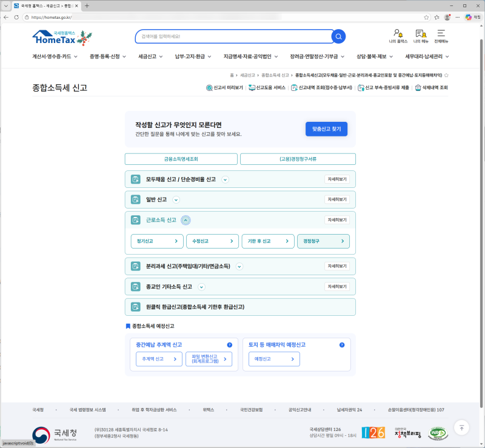Screen dimensions: 485x448
Task: Click 파일 변환신고(회계프로그램) button
Action: click(x=209, y=359)
